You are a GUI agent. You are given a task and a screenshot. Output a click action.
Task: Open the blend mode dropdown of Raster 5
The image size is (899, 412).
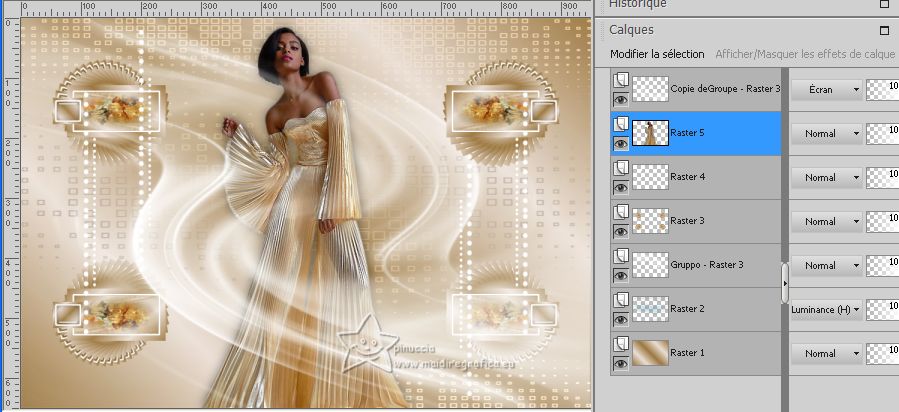(827, 134)
